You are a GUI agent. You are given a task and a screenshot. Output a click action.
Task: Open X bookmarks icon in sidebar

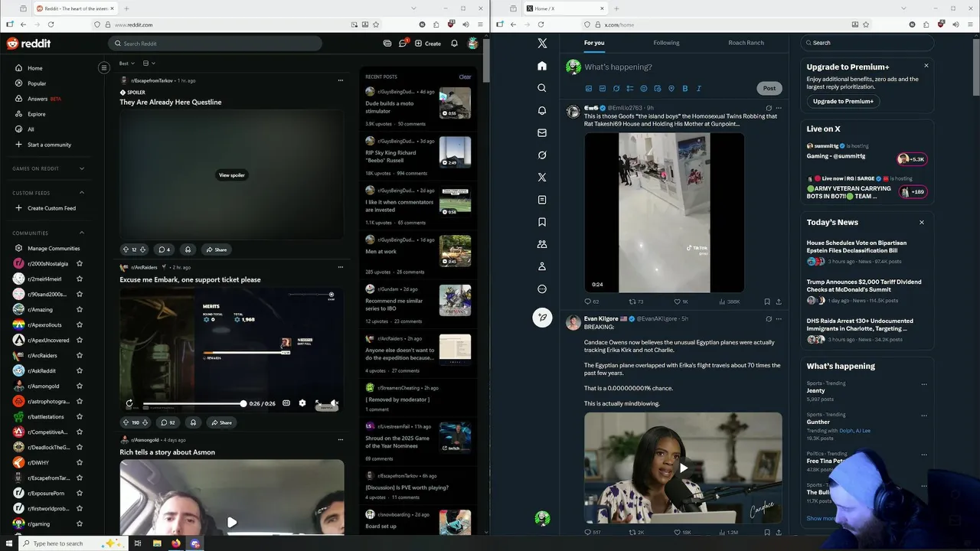pyautogui.click(x=542, y=222)
